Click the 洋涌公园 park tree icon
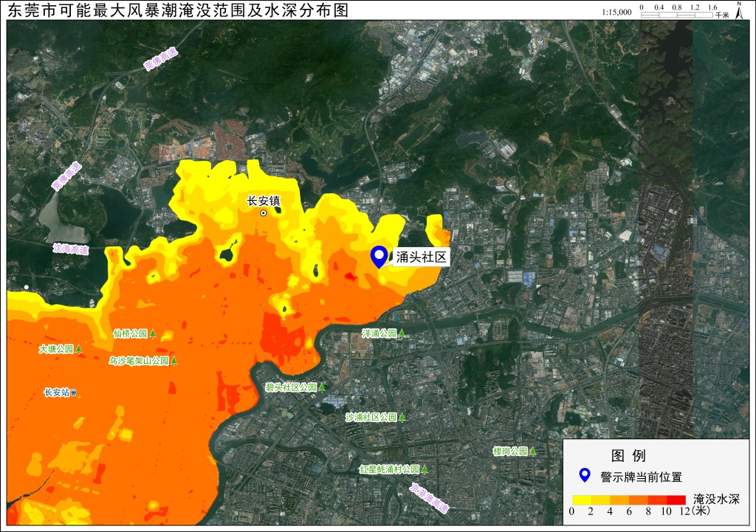 [402, 333]
